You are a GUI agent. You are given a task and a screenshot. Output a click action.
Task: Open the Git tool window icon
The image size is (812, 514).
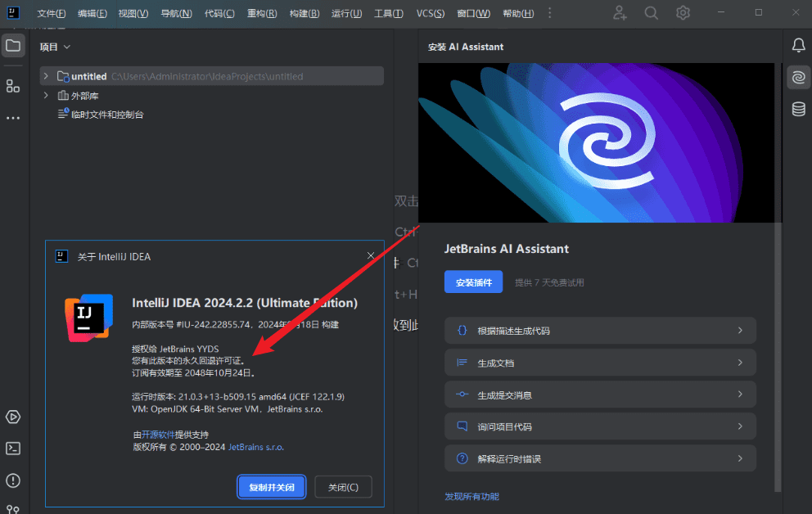pyautogui.click(x=13, y=509)
